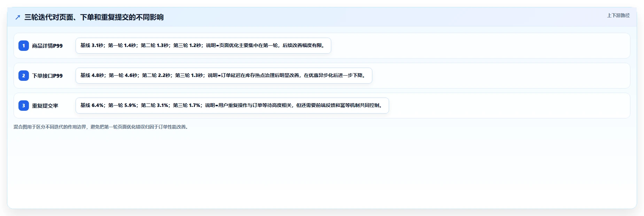The height and width of the screenshot is (216, 644).
Task: Select the number 1 step badge
Action: point(24,46)
